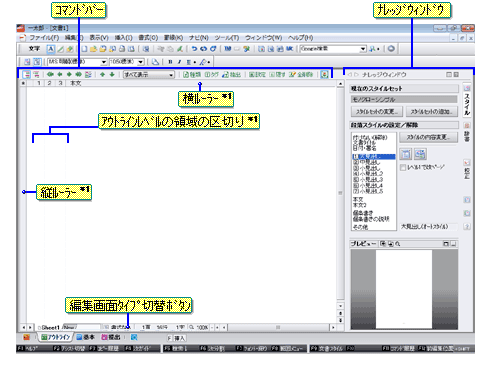Image resolution: width=480 pixels, height=366 pixels.
Task: Click the 種類 button on the command bar
Action: click(x=192, y=74)
